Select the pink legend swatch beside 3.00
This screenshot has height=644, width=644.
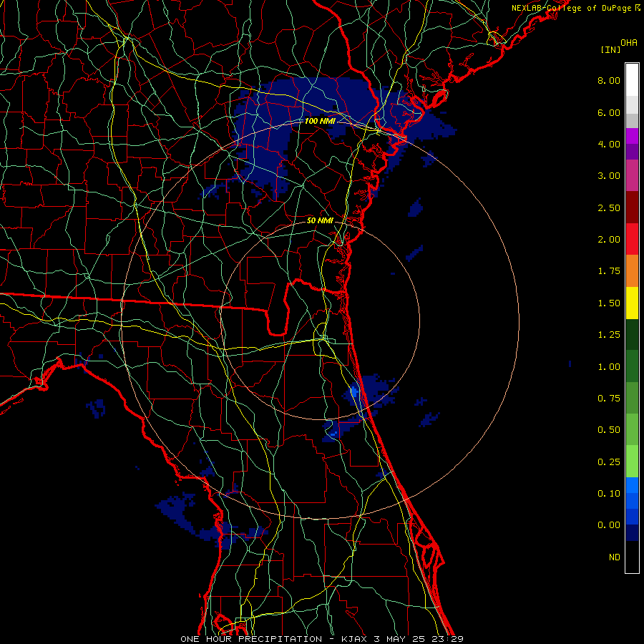[632, 175]
